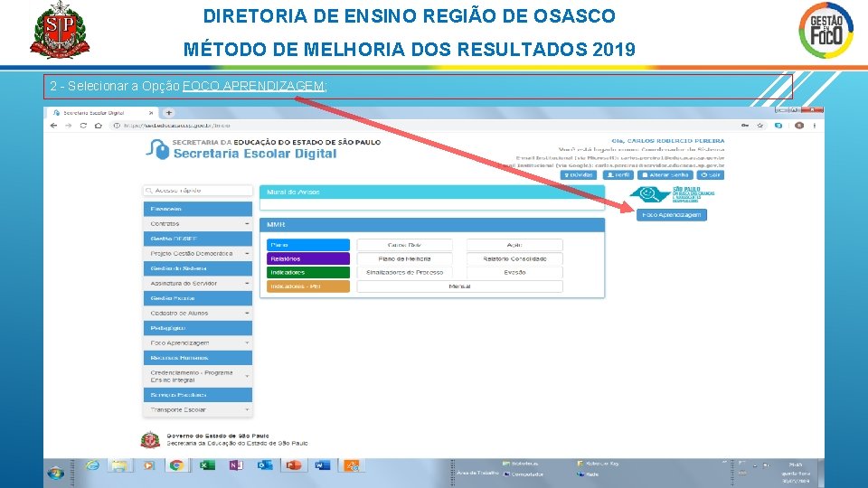The image size is (868, 488).
Task: Bookmark the page with the star icon
Action: coord(760,126)
